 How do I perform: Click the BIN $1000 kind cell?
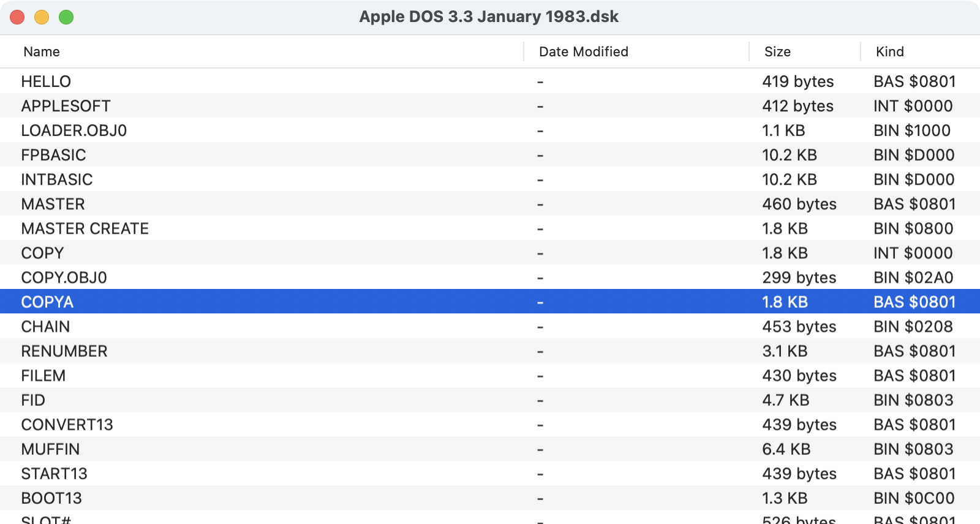(912, 130)
